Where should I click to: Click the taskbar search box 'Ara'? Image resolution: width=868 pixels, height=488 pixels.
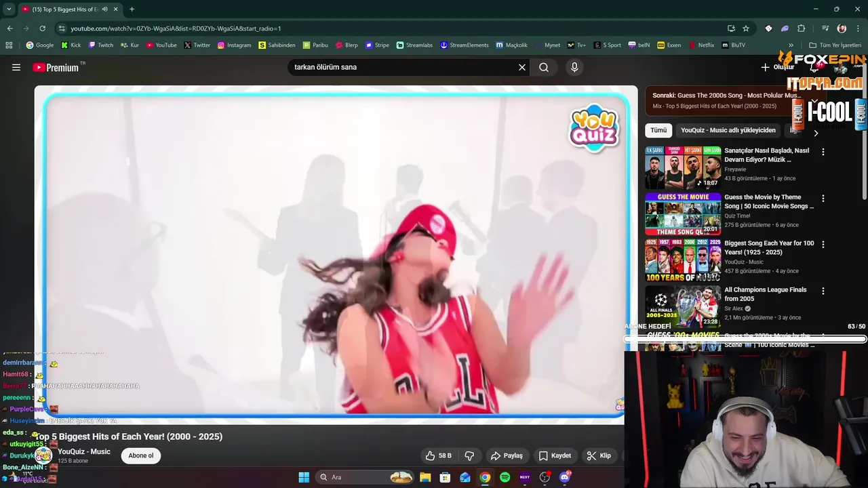click(x=366, y=477)
